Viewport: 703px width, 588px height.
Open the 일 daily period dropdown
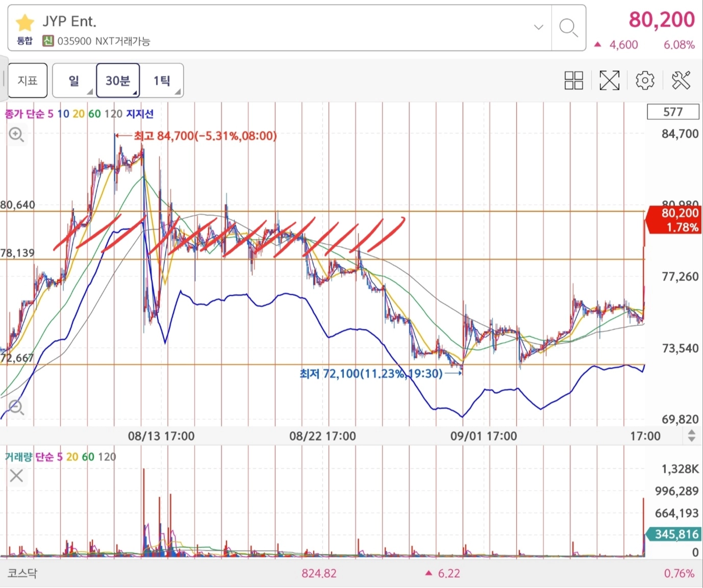74,81
